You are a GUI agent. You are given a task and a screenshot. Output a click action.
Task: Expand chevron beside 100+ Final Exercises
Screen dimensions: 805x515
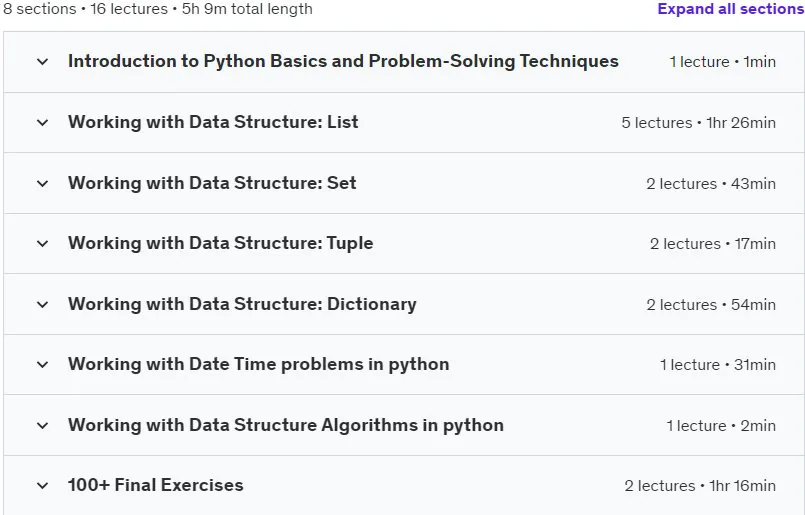(x=43, y=486)
